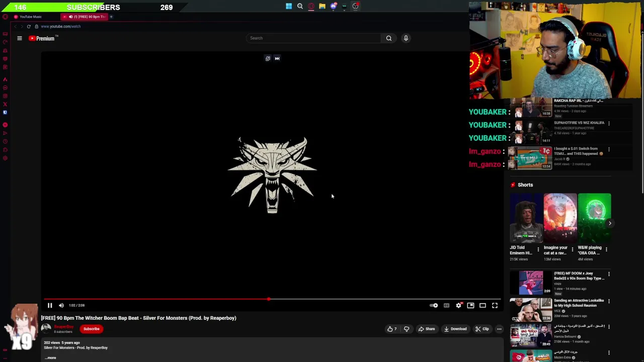Image resolution: width=644 pixels, height=362 pixels.
Task: Open the Windows Start menu in taskbar
Action: pos(289,7)
